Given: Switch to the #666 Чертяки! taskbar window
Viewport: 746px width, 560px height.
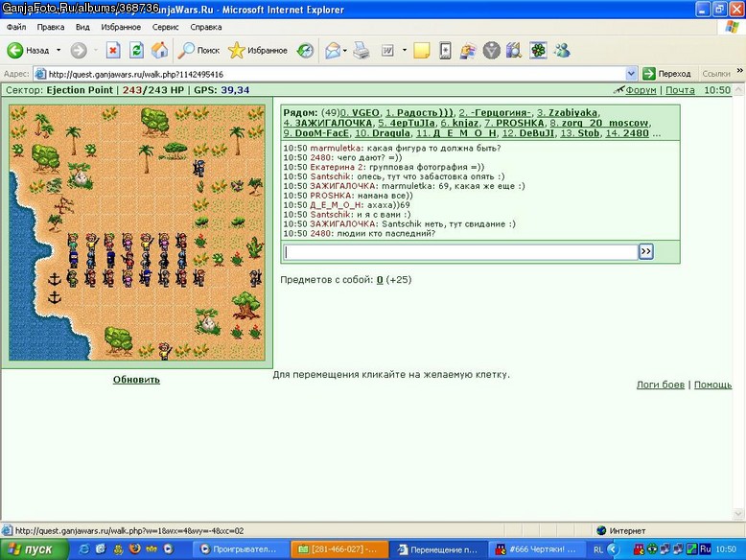Looking at the screenshot, I should [x=536, y=549].
